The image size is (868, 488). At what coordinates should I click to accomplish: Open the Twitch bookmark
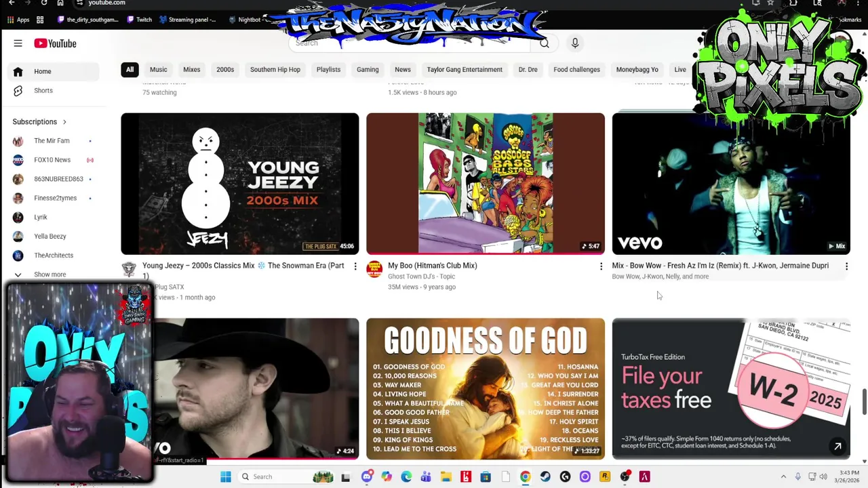[139, 20]
